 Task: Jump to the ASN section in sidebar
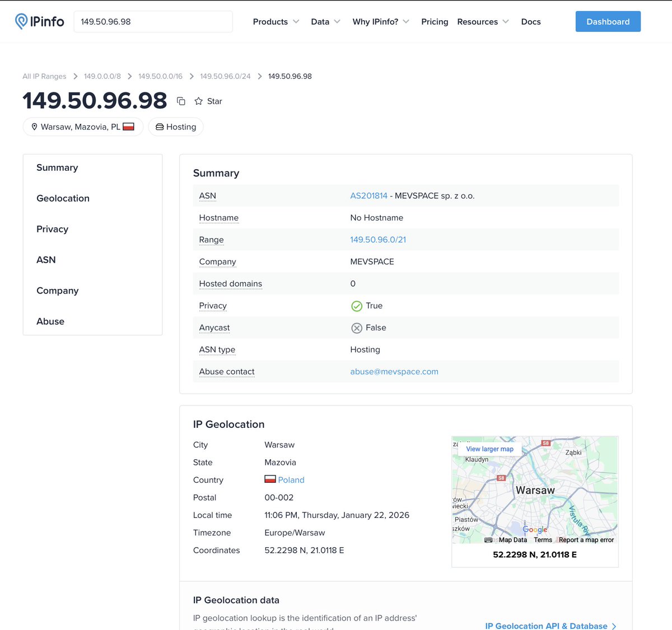[x=46, y=260]
